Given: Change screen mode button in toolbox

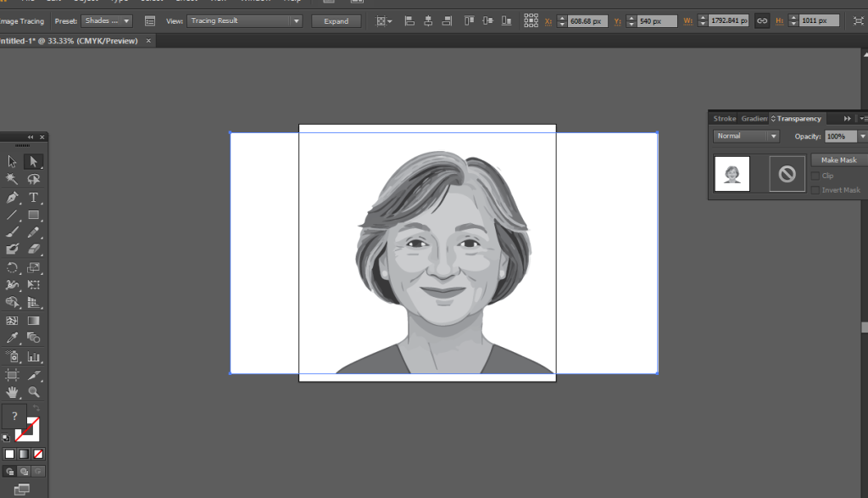Looking at the screenshot, I should click(22, 490).
